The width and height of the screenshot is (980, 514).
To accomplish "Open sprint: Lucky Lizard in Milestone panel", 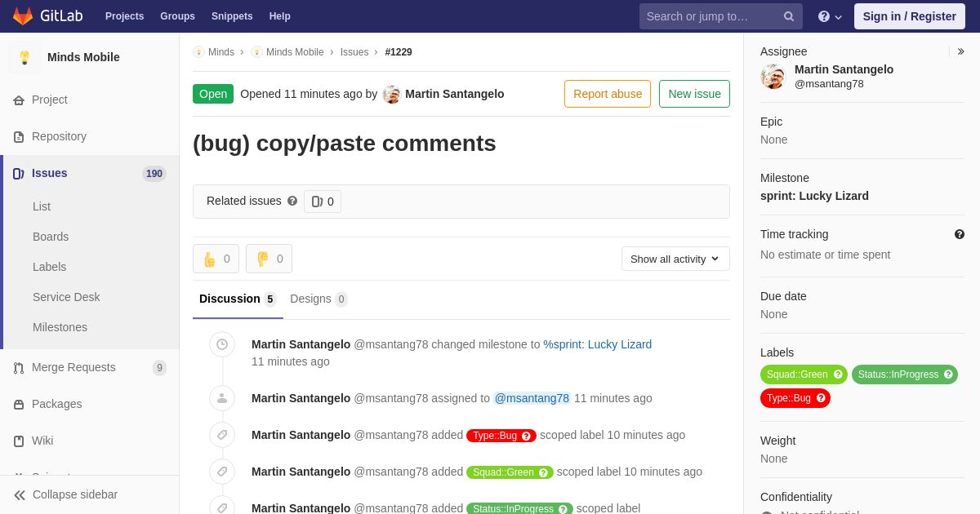I will click(x=814, y=196).
